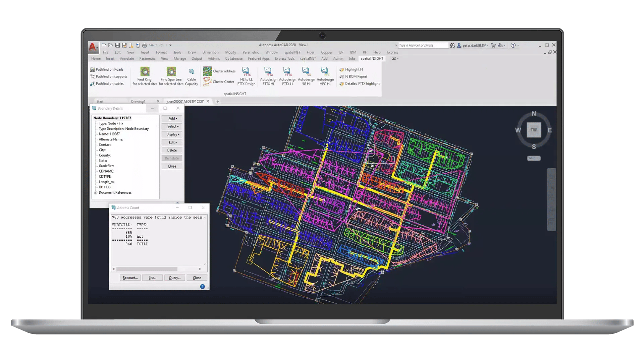The height and width of the screenshot is (362, 644).
Task: Click the Plot printer icon
Action: tap(144, 45)
